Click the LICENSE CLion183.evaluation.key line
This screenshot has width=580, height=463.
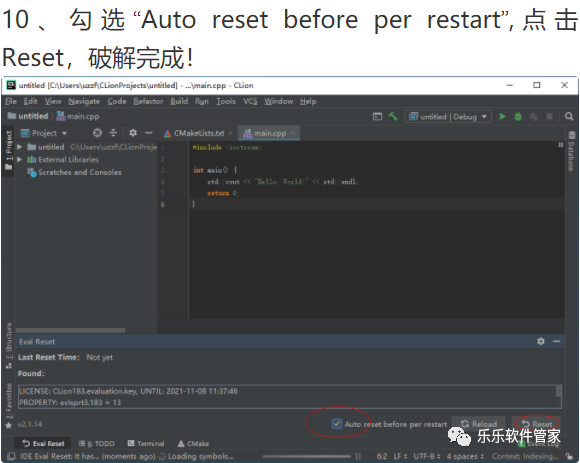(x=128, y=391)
